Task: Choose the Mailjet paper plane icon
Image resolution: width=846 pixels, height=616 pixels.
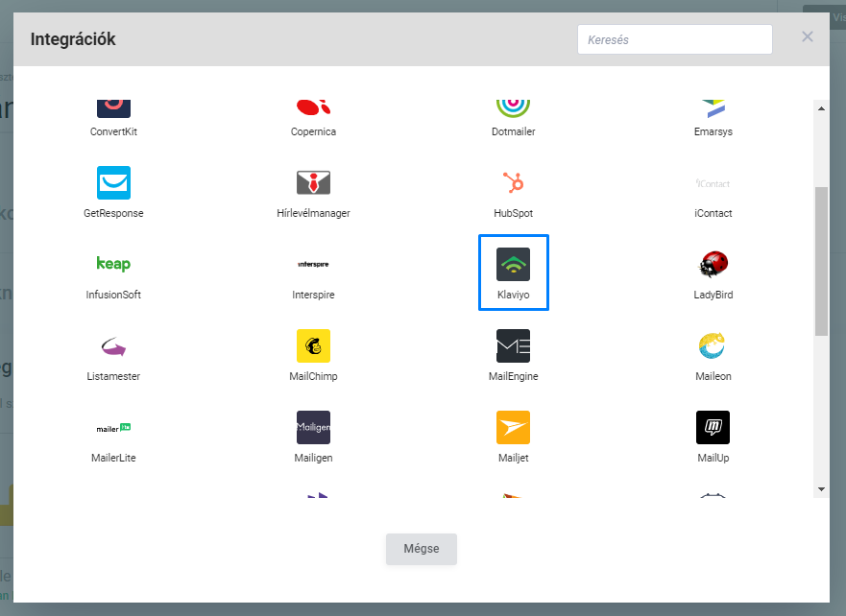Action: click(x=513, y=427)
